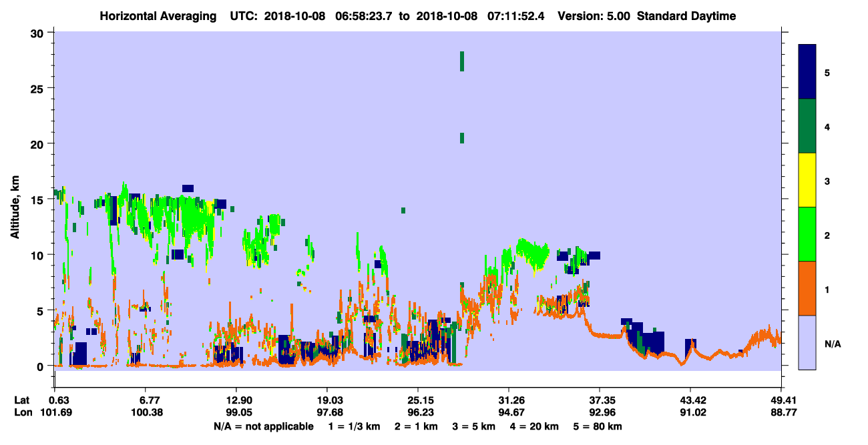Click 'Version: 5.00' in the title
The width and height of the screenshot is (868, 445).
(x=595, y=16)
